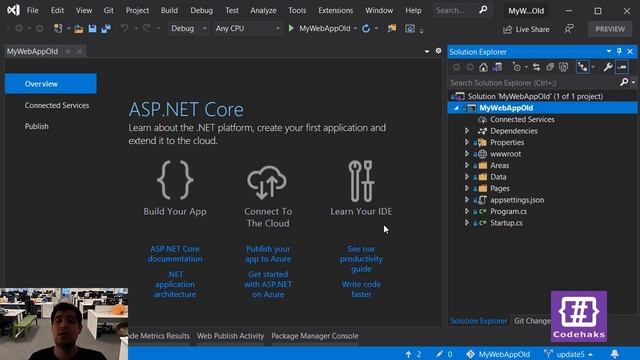The image size is (640, 360).
Task: Click the Search Solution Explorer input field
Action: tap(533, 83)
